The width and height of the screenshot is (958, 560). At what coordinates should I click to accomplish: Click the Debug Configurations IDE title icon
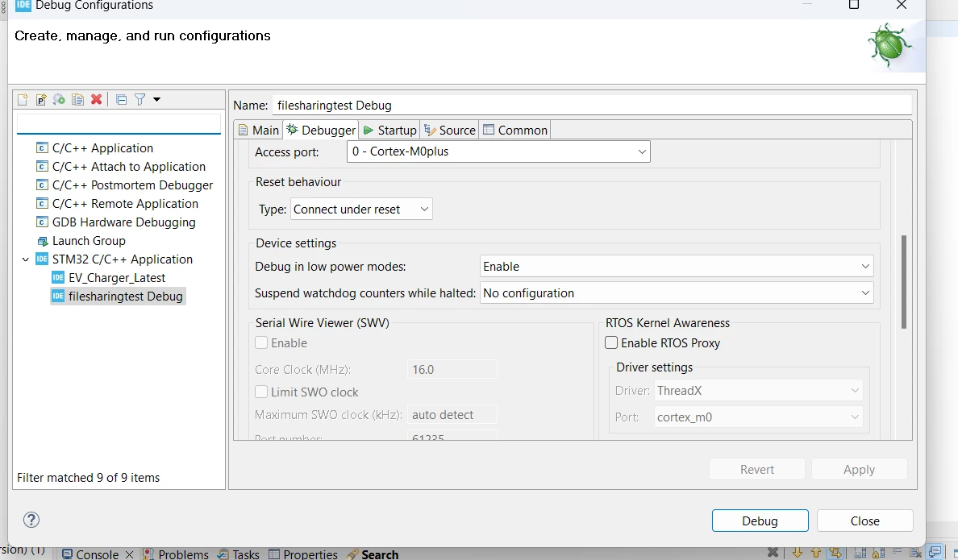(23, 5)
